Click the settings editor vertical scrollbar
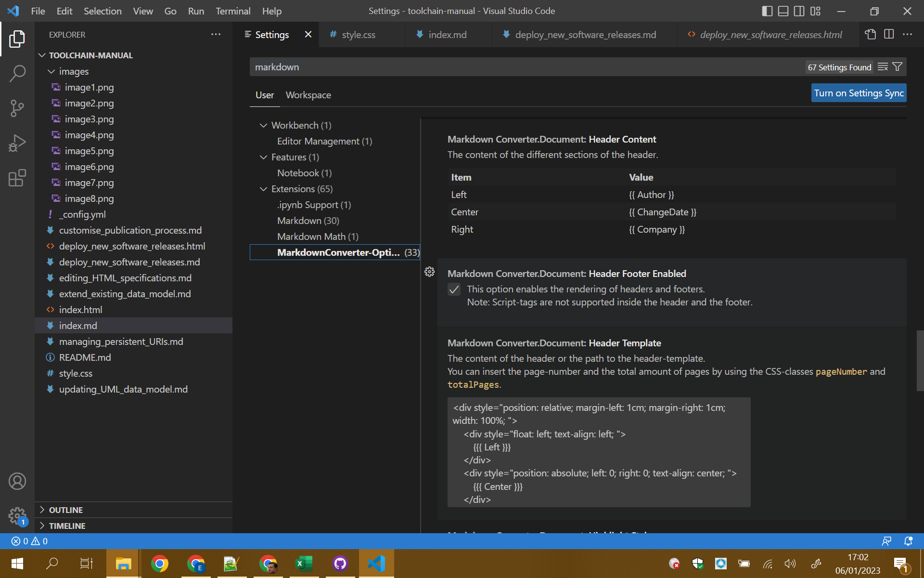 click(920, 360)
